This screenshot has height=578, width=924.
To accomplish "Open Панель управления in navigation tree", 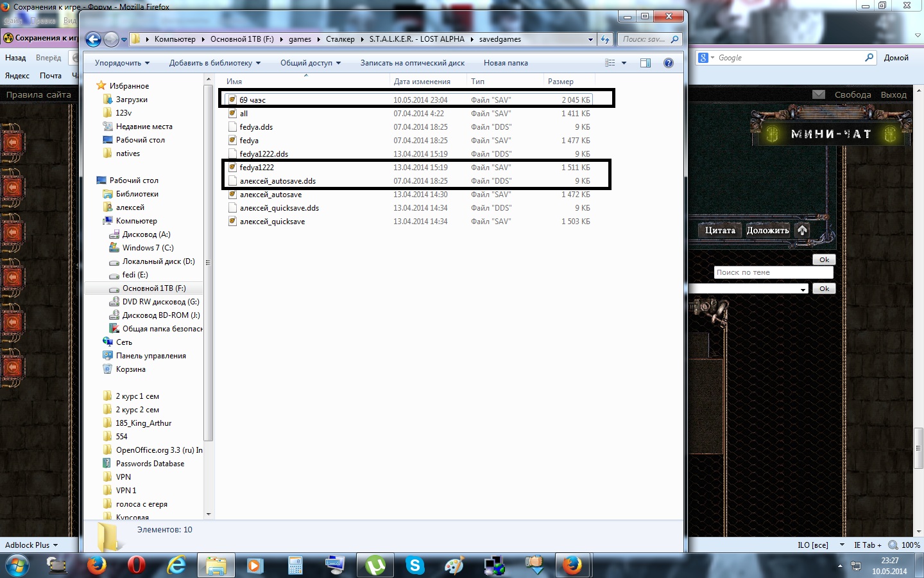I will point(151,356).
